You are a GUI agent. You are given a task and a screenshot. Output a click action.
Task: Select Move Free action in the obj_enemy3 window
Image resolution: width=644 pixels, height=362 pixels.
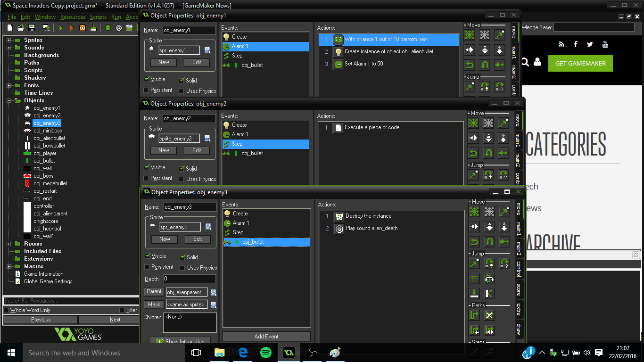489,212
